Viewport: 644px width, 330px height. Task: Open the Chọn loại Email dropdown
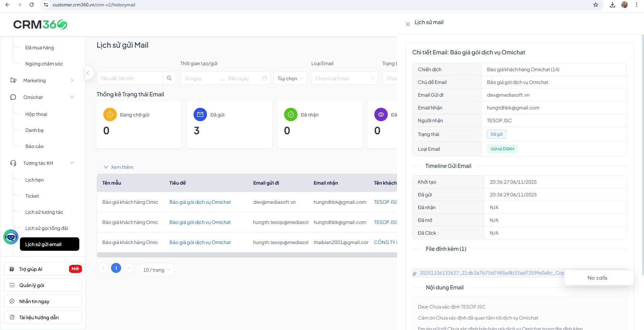click(344, 79)
